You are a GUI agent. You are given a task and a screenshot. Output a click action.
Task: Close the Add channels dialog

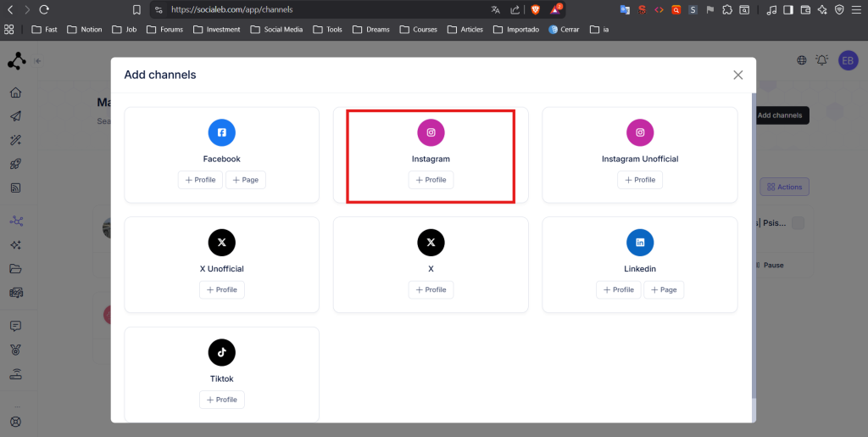pos(737,75)
